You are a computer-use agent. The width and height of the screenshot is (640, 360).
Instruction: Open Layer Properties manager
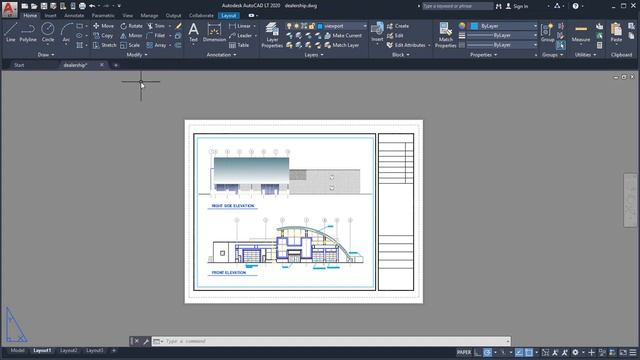click(272, 35)
